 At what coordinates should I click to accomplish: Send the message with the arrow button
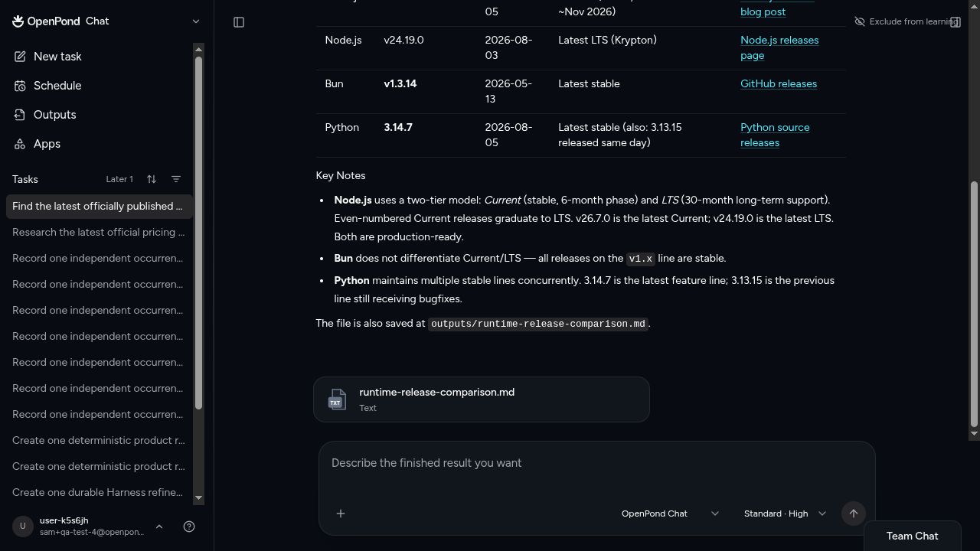[853, 514]
